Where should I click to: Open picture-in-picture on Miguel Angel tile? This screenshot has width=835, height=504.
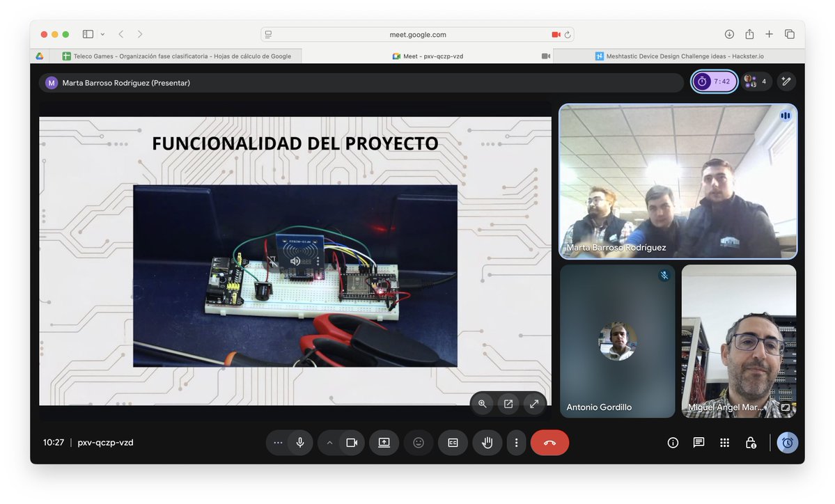point(786,407)
